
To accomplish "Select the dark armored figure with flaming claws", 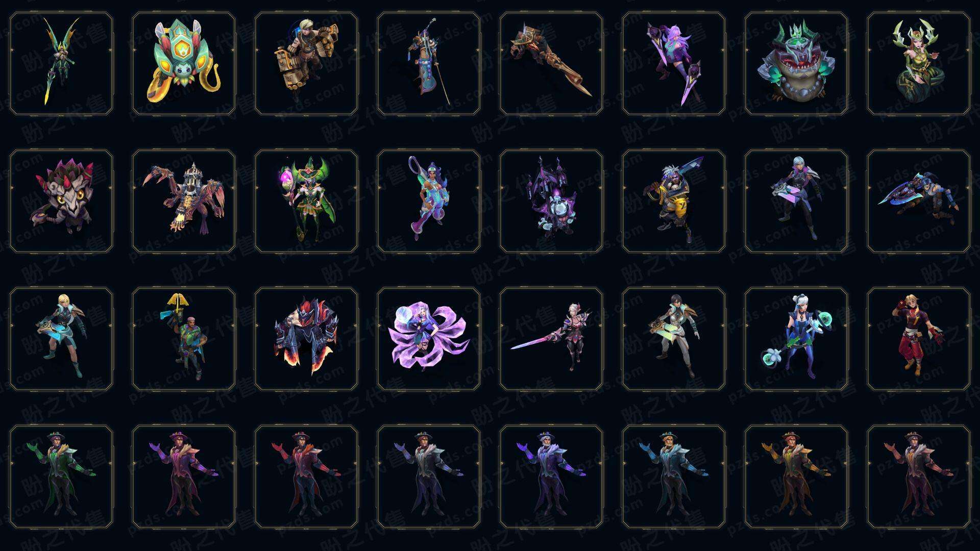I will tap(306, 339).
